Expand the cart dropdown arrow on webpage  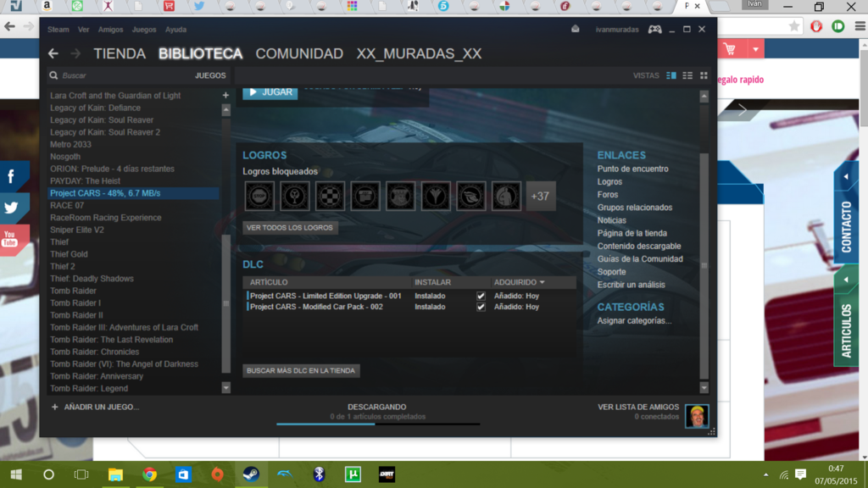[755, 49]
